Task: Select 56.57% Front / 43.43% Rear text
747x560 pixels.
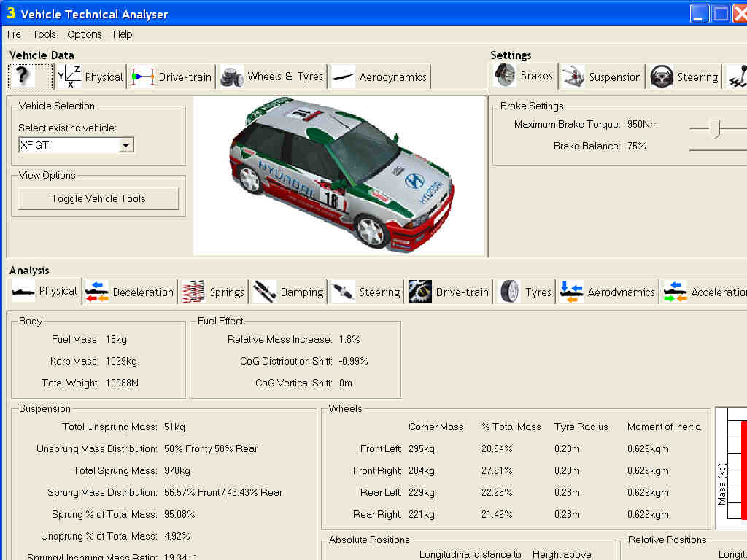Action: [x=223, y=493]
